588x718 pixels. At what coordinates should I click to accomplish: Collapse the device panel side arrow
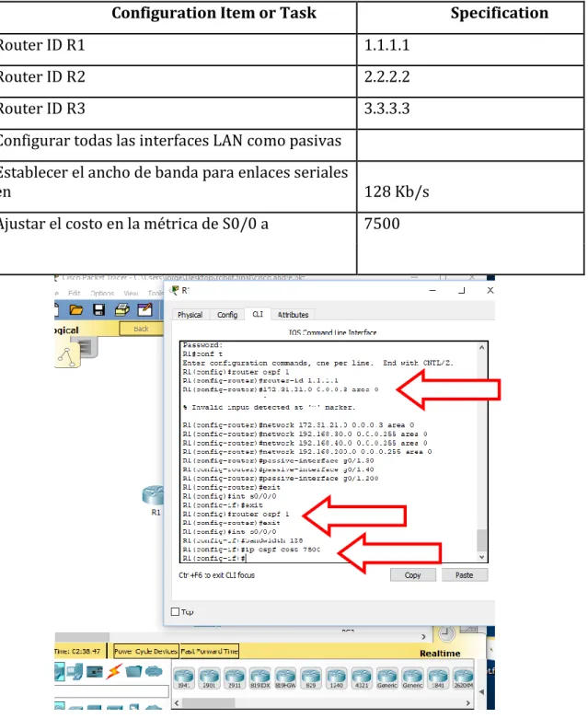[x=481, y=692]
